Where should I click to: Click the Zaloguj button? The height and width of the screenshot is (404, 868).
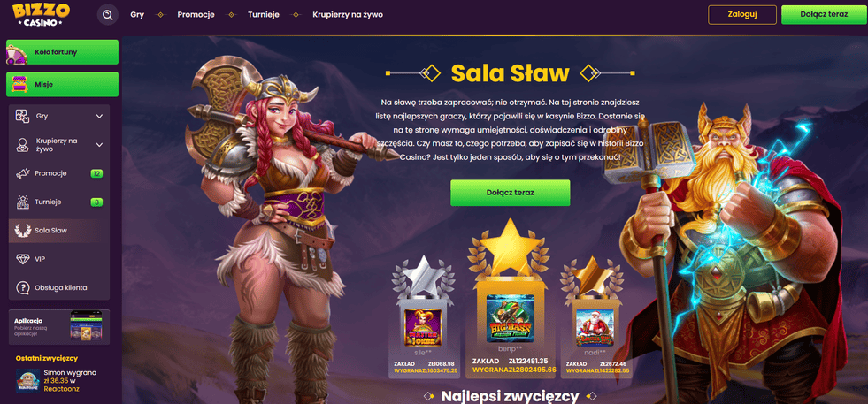[x=741, y=15]
